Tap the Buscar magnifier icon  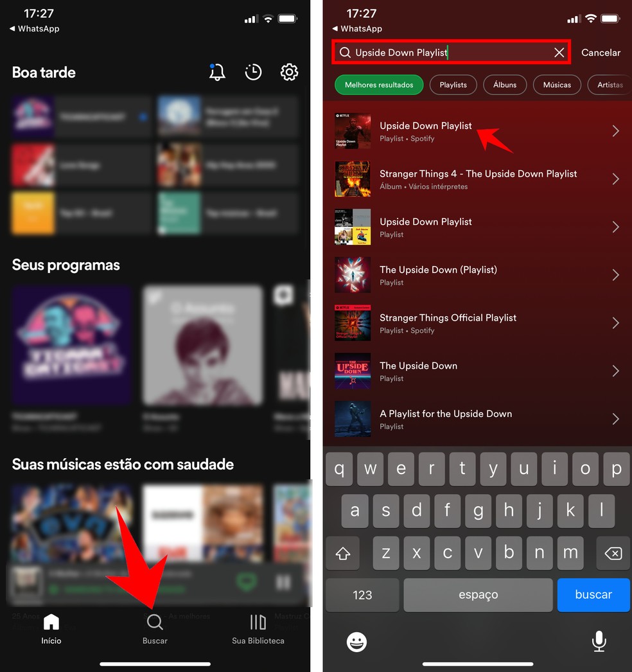point(154,622)
